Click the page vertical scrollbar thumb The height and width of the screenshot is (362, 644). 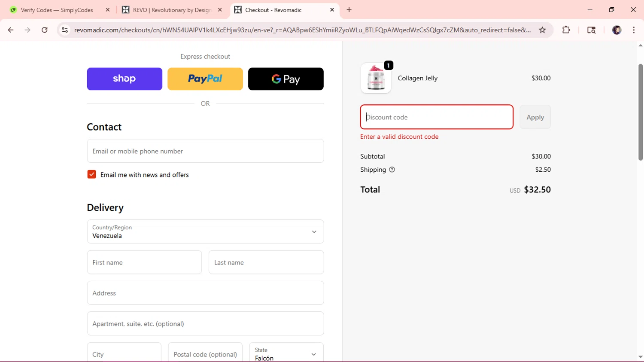640,112
